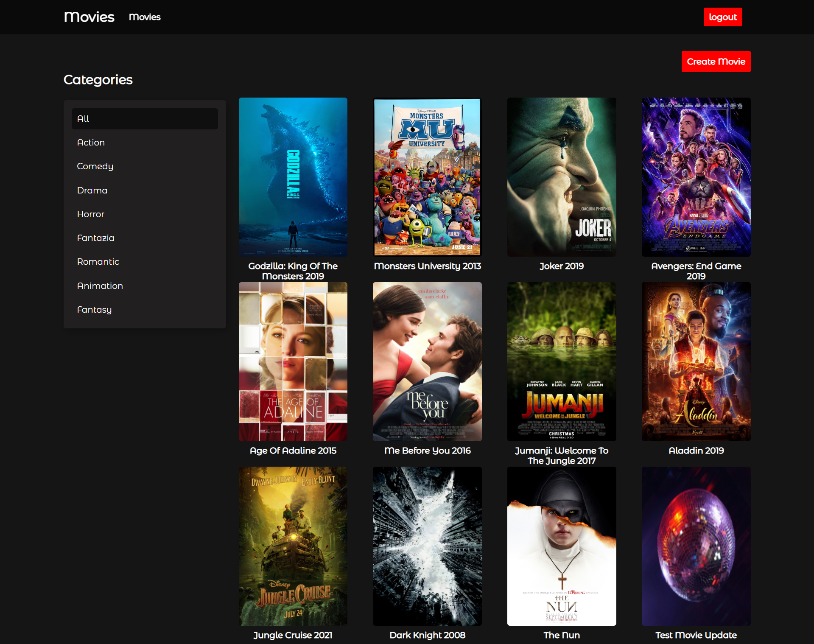
Task: Filter by Drama category
Action: click(145, 190)
